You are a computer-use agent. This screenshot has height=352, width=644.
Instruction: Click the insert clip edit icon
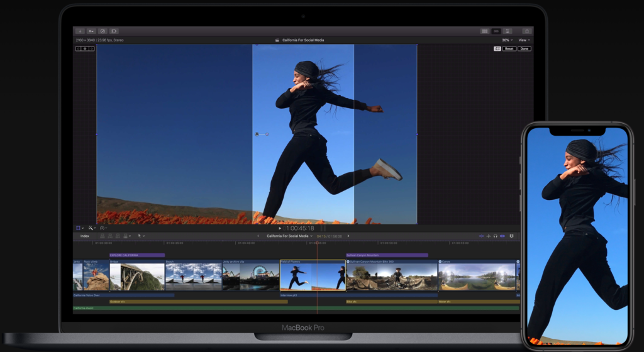point(110,236)
